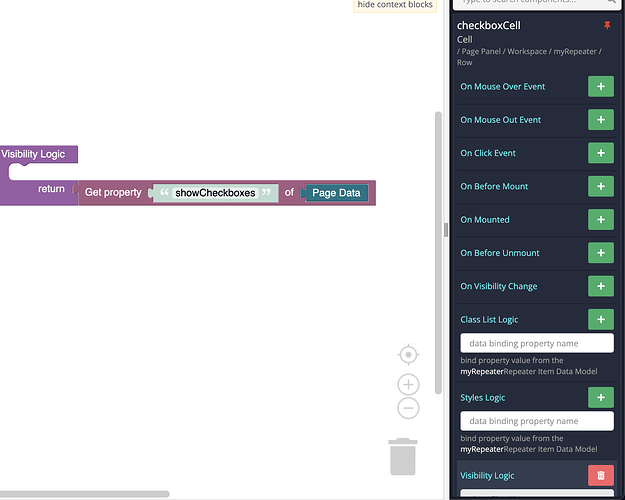This screenshot has width=625, height=500.
Task: Add handler for On Mounted
Action: [601, 220]
